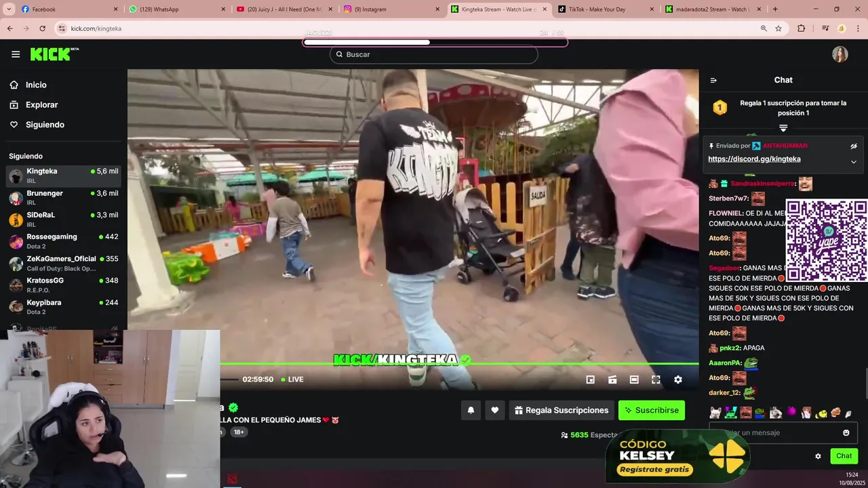Click the Regístrate gratis banner button
The width and height of the screenshot is (868, 488).
654,469
